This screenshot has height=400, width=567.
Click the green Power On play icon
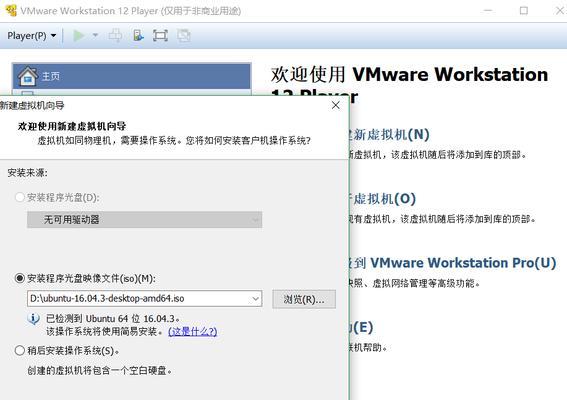(x=79, y=35)
